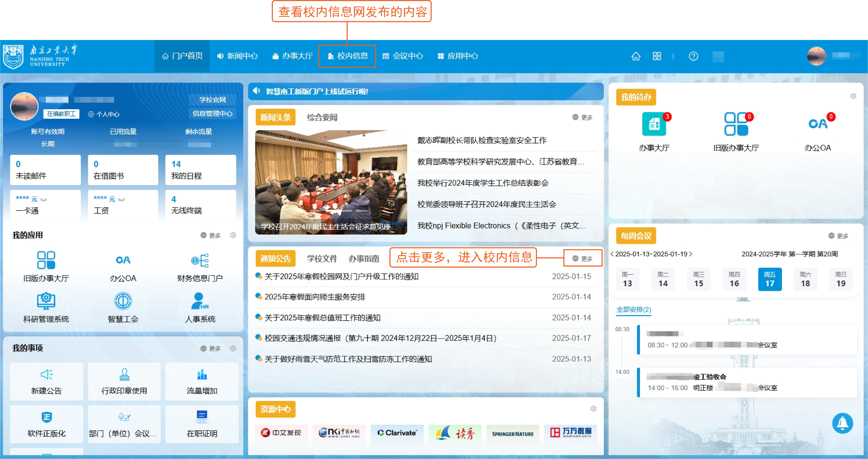This screenshot has height=459, width=868.
Task: Click the news carousel photo thumbnail
Action: pyautogui.click(x=331, y=182)
